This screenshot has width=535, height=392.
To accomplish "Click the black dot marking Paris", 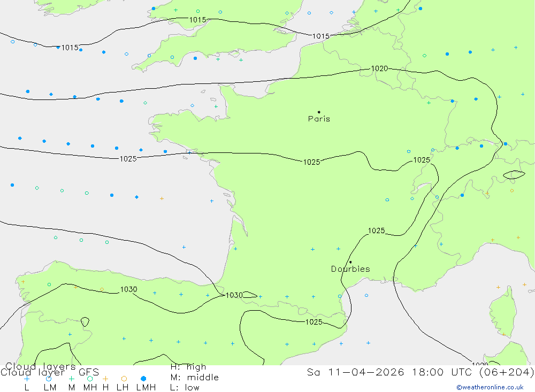I will pyautogui.click(x=319, y=112).
